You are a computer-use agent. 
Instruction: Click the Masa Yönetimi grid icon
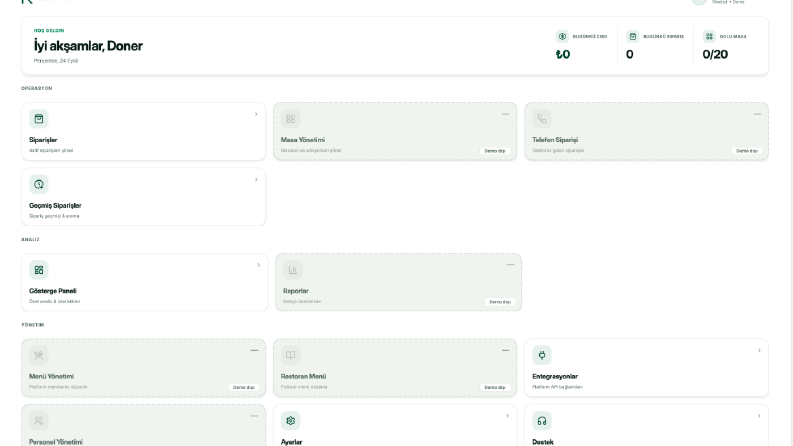[290, 119]
